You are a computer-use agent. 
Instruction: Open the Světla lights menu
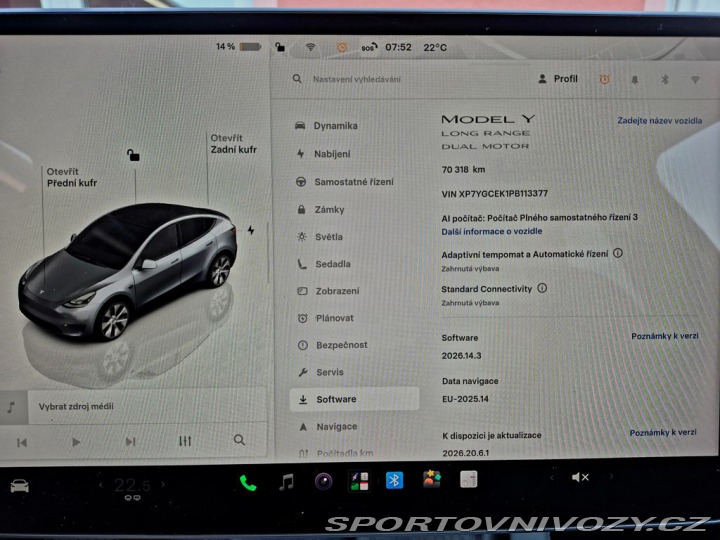tap(320, 237)
